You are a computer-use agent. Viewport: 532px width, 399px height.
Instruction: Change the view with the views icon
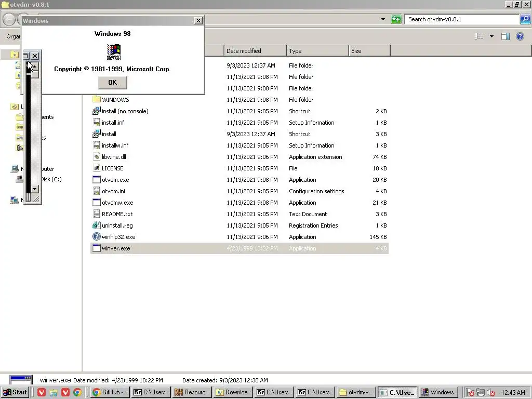[x=478, y=36]
